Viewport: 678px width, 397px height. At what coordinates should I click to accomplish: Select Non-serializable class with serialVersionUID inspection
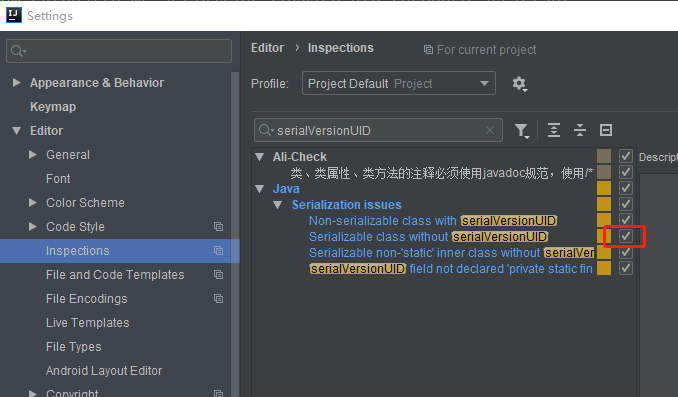tap(433, 221)
